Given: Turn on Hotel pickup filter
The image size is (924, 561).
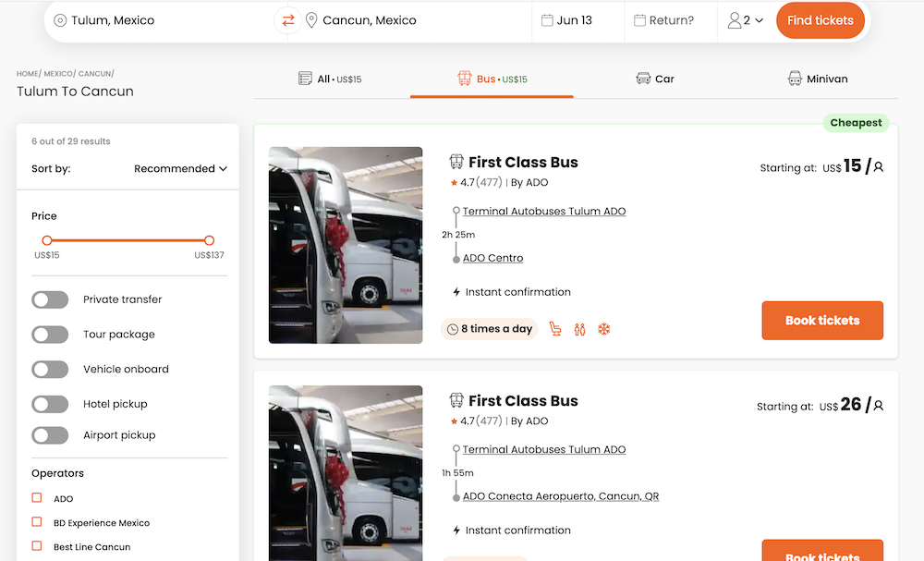Looking at the screenshot, I should click(50, 404).
